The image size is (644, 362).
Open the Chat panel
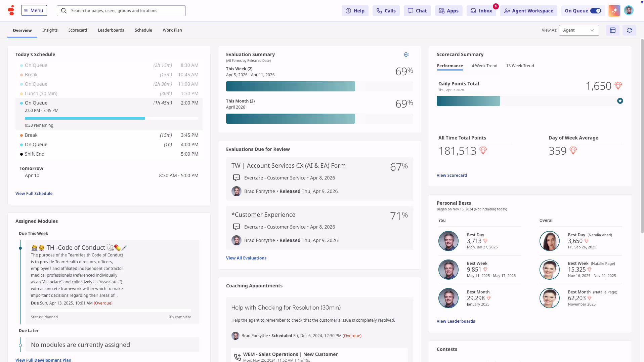[x=417, y=11]
